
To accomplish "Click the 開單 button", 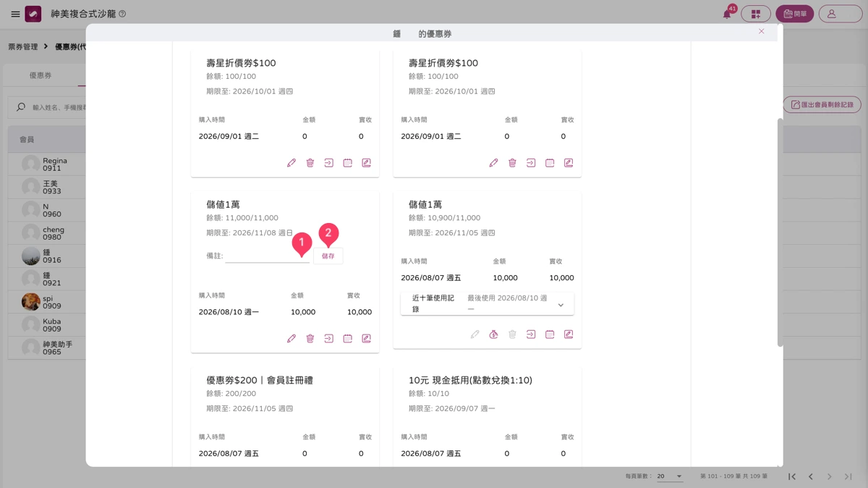I will [x=795, y=14].
